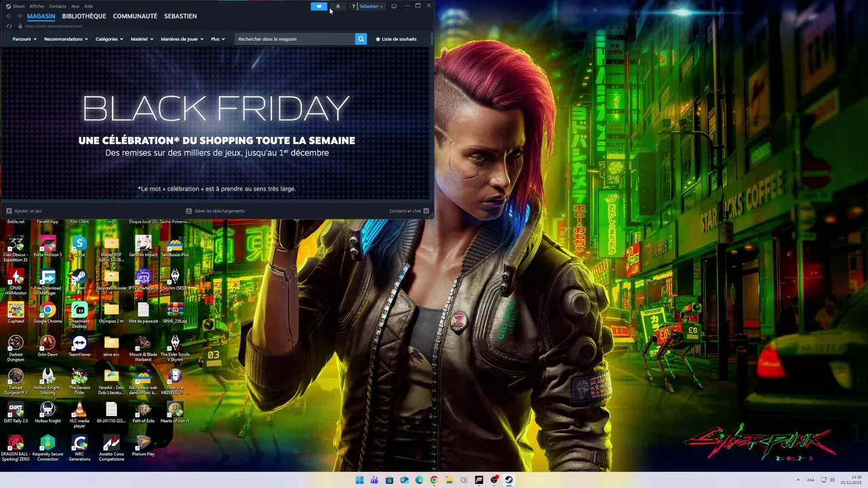Open the Forza Horizon 5 desktop icon
This screenshot has width=868, height=488.
[x=47, y=246]
